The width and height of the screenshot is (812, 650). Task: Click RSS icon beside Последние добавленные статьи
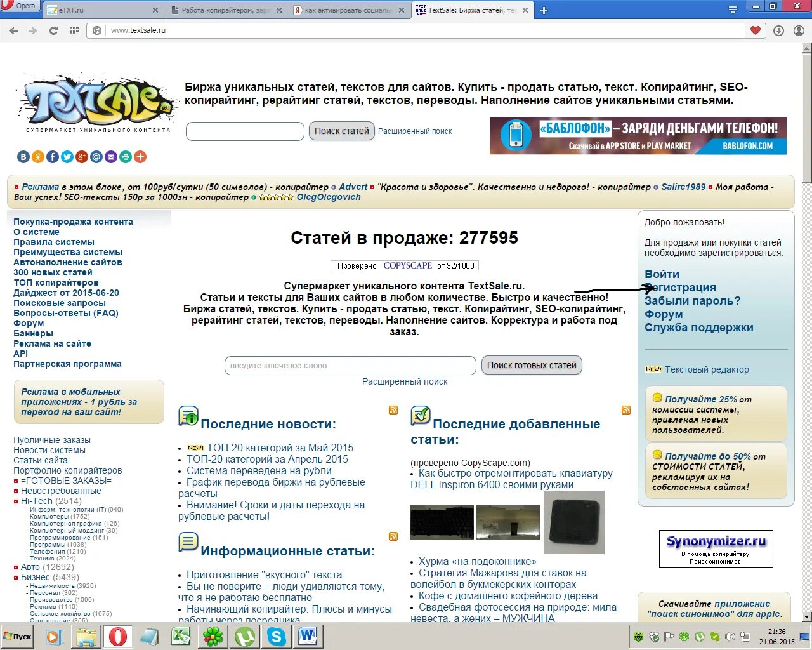point(626,410)
